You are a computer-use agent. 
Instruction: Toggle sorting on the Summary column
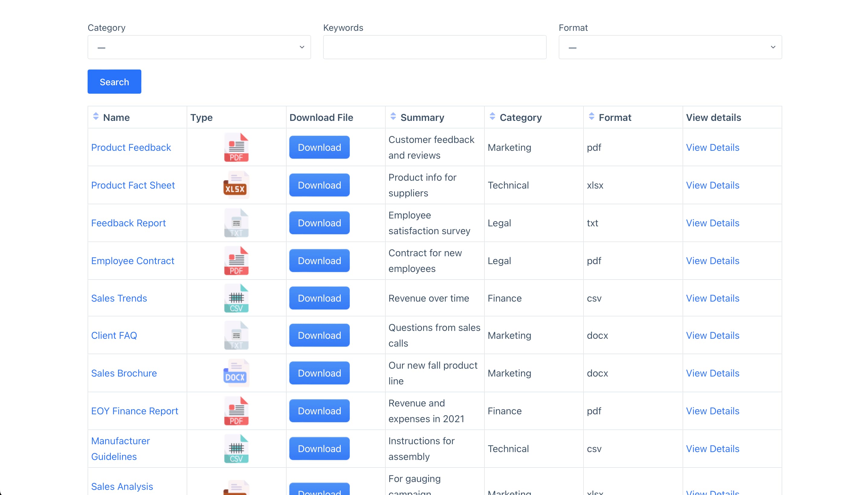click(x=394, y=116)
